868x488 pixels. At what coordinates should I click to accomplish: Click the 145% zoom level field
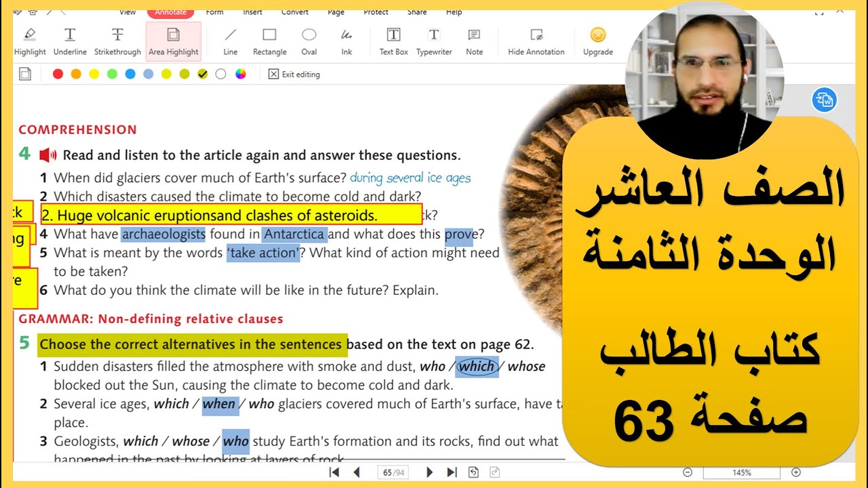[x=742, y=472]
